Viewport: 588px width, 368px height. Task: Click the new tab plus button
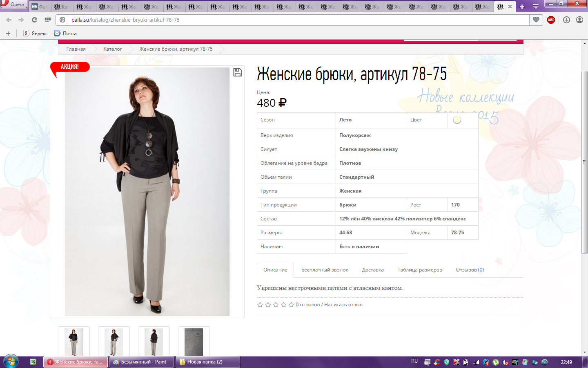[522, 7]
